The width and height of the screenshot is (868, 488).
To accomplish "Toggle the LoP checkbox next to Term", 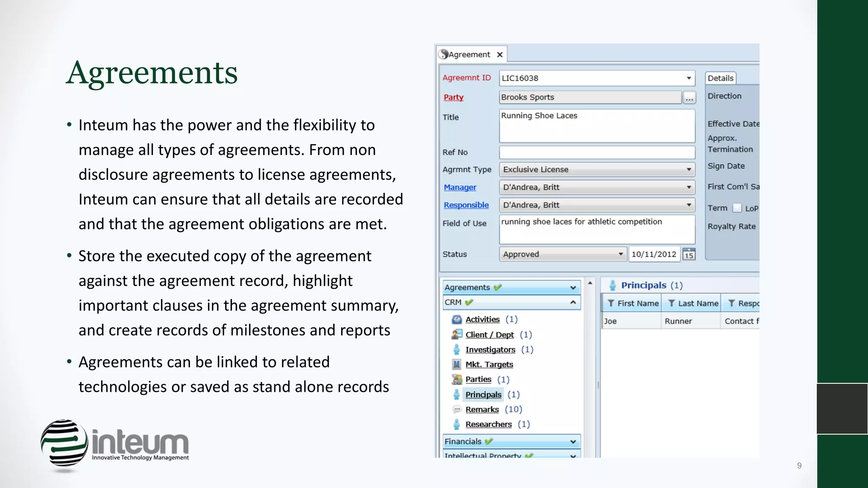I will pos(737,208).
